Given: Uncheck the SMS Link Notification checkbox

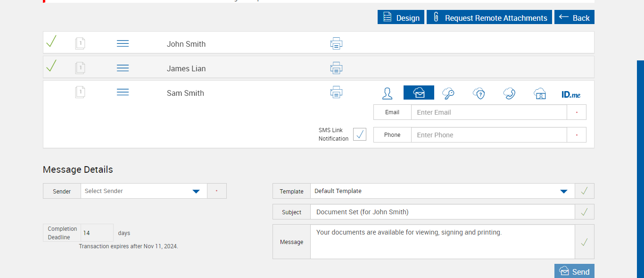Looking at the screenshot, I should tap(360, 135).
